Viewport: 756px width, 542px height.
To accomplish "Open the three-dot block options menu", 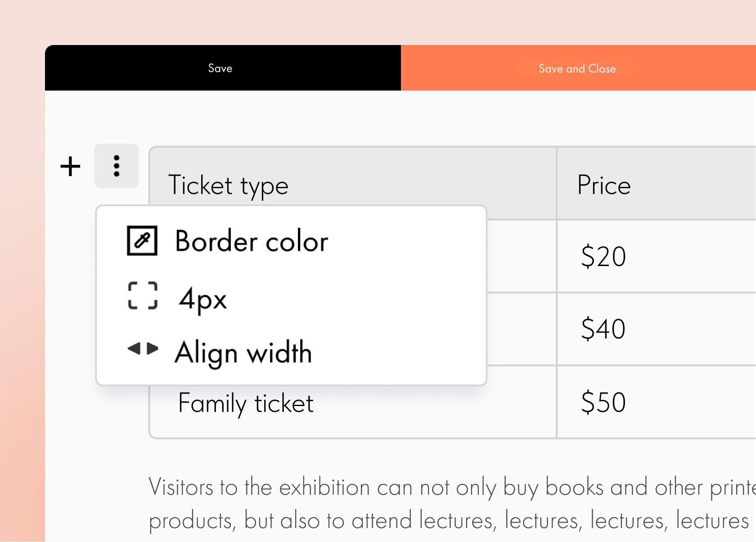I will tap(117, 166).
